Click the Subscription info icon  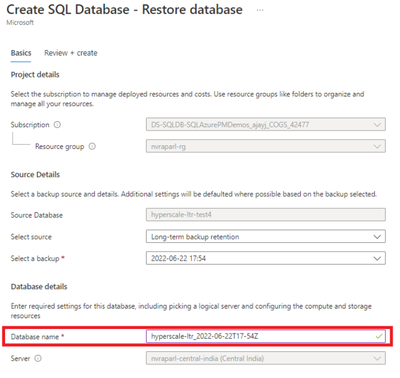[x=57, y=125]
